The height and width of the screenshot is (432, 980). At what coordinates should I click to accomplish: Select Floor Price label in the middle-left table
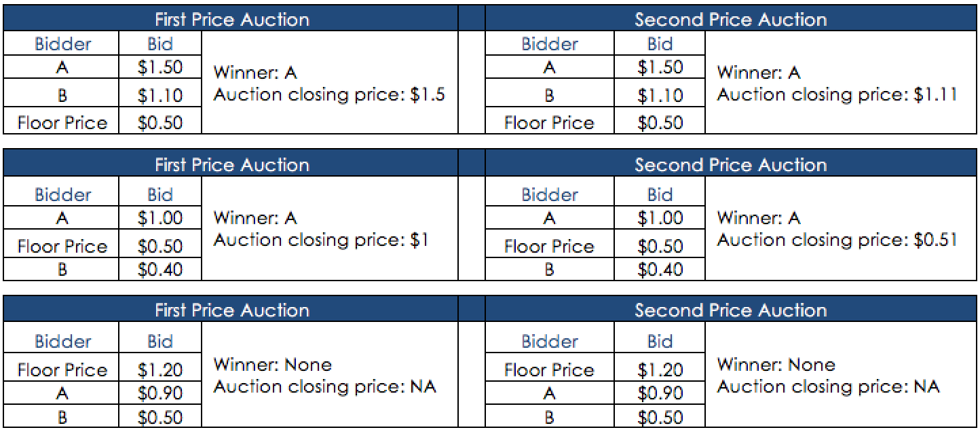pos(62,246)
